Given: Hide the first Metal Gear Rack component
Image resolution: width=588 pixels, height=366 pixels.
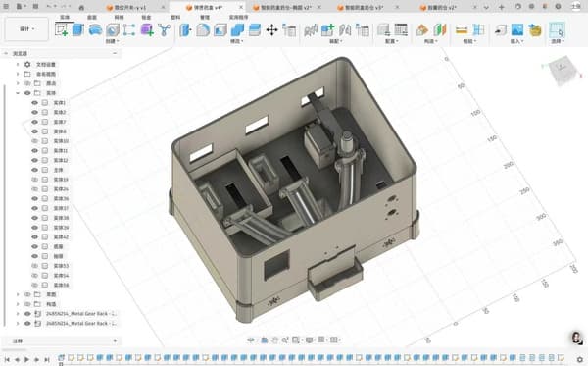Looking at the screenshot, I should (27, 313).
